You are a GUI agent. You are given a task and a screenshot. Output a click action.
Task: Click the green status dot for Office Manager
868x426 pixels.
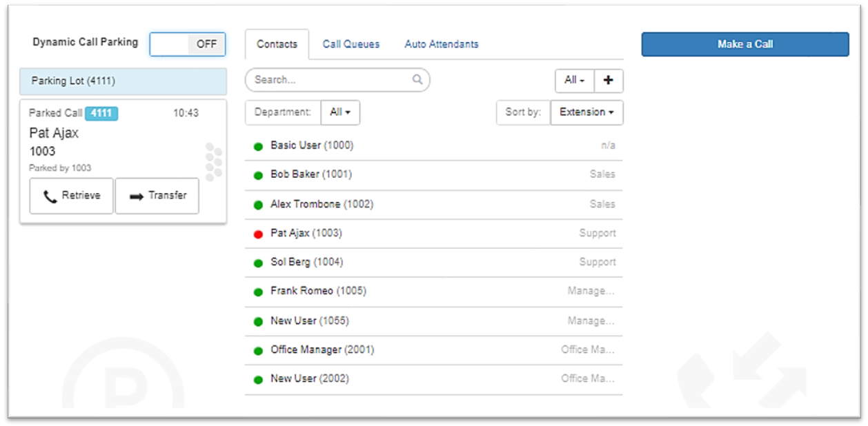(259, 350)
